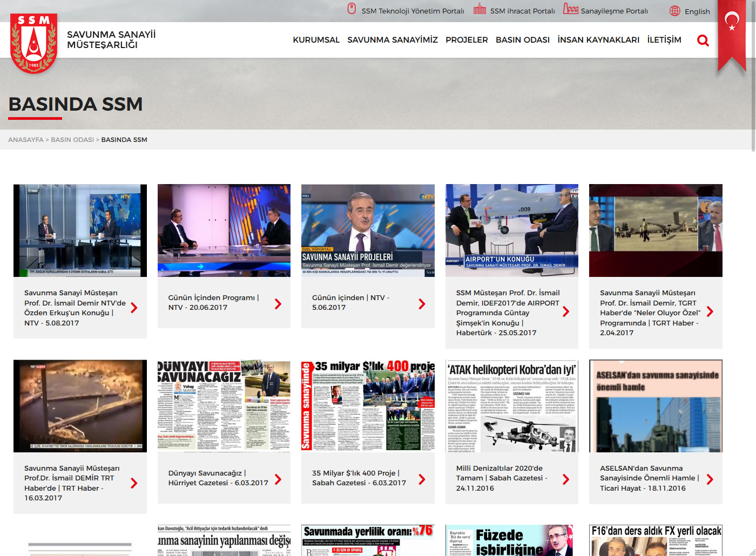The image size is (756, 556).
Task: Open the AIRPORT'UN KONUĞU video thumbnail
Action: (x=511, y=230)
